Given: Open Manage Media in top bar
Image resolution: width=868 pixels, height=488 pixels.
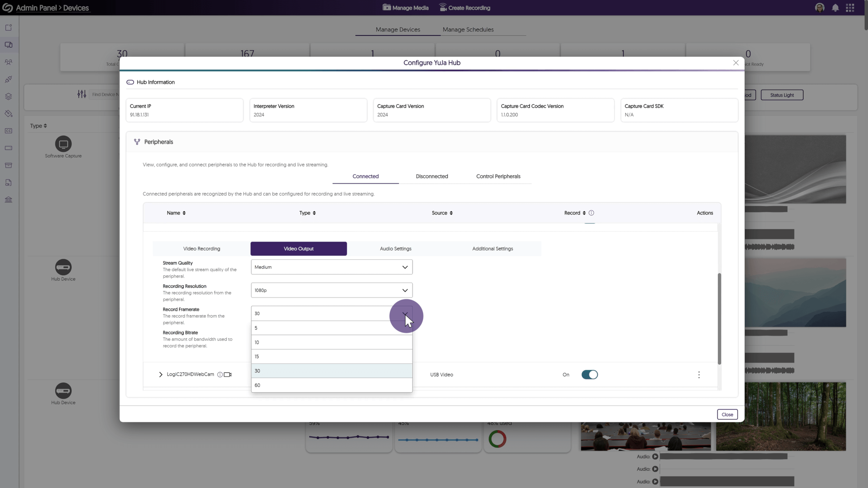Looking at the screenshot, I should [x=405, y=8].
